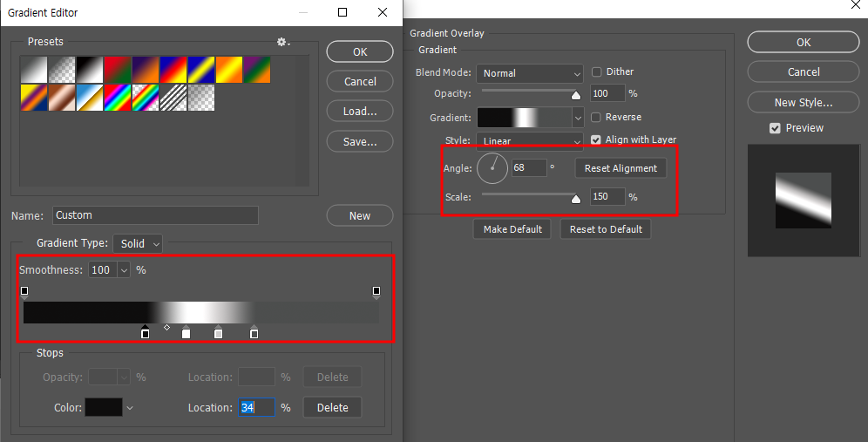Click the layer style preview thumbnail

pos(804,201)
